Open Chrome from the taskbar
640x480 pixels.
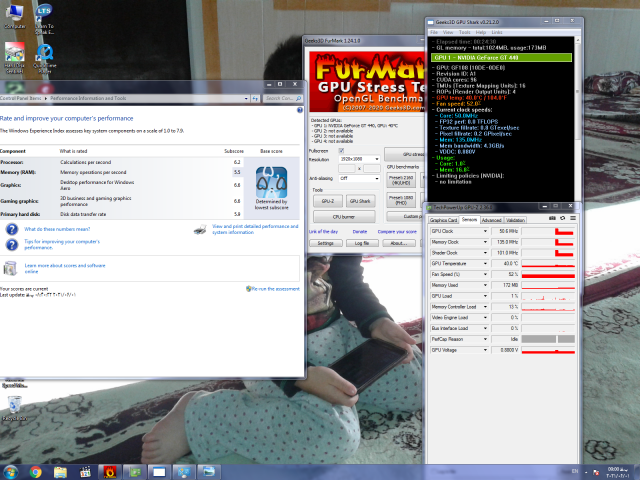tap(36, 470)
